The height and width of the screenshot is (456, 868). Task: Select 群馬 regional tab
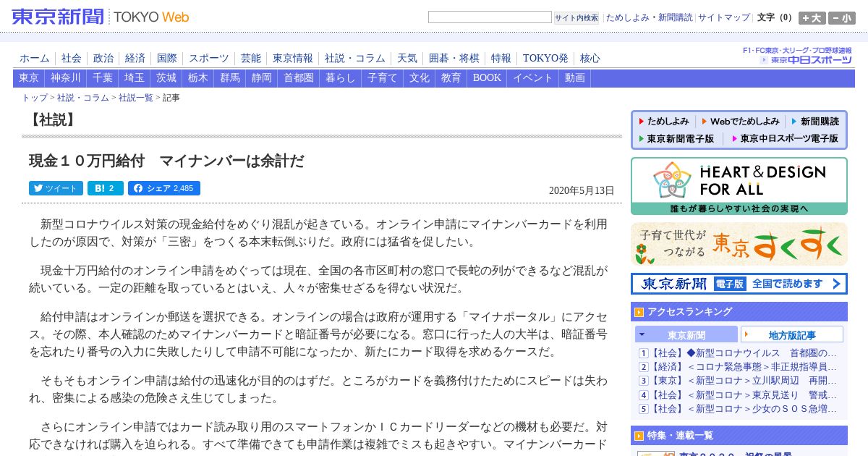(x=230, y=78)
